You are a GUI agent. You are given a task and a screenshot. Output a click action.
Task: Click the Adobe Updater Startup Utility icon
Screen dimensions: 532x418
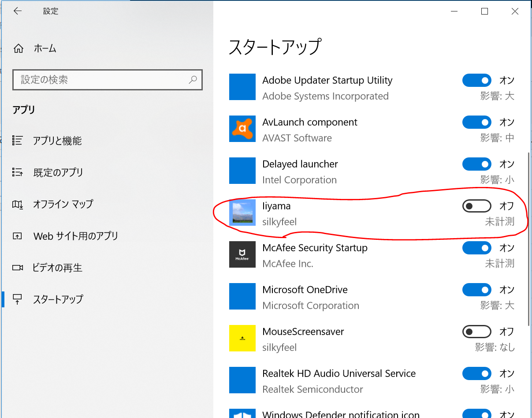pyautogui.click(x=242, y=87)
